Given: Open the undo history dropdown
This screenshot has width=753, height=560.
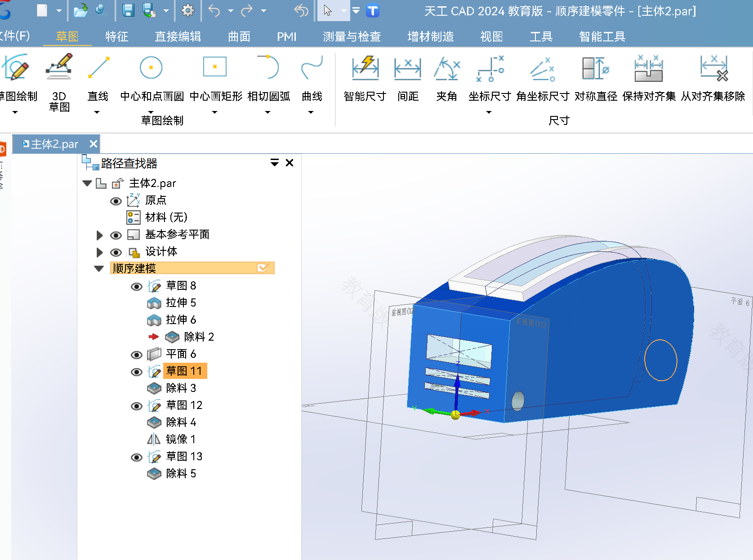Looking at the screenshot, I should [x=231, y=10].
